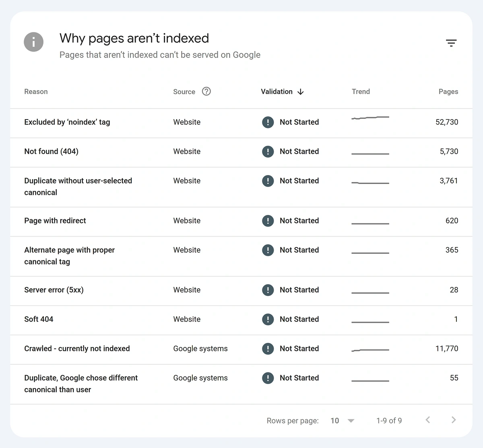Sort by the Validation column header
Viewport: 483px width, 448px height.
[277, 92]
